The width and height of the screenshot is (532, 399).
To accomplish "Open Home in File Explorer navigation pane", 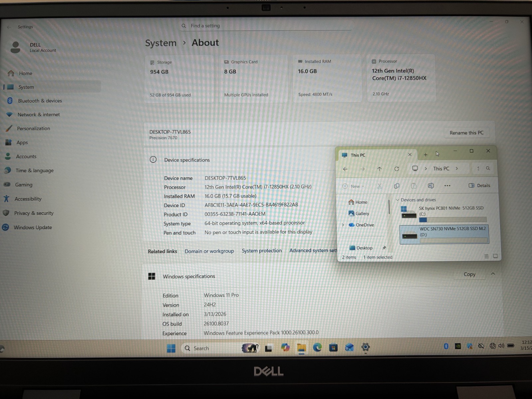I will pyautogui.click(x=358, y=202).
